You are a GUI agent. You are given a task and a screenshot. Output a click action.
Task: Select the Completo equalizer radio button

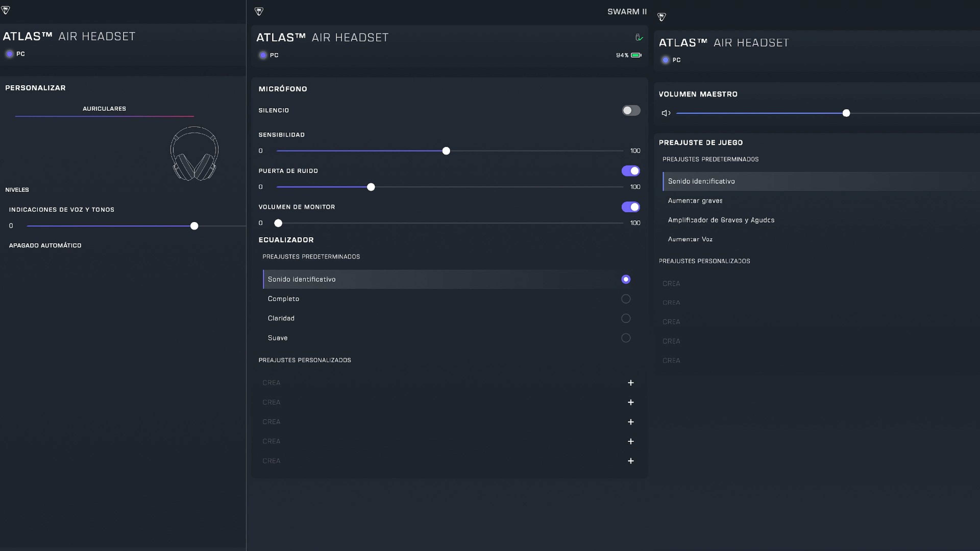[x=626, y=299]
